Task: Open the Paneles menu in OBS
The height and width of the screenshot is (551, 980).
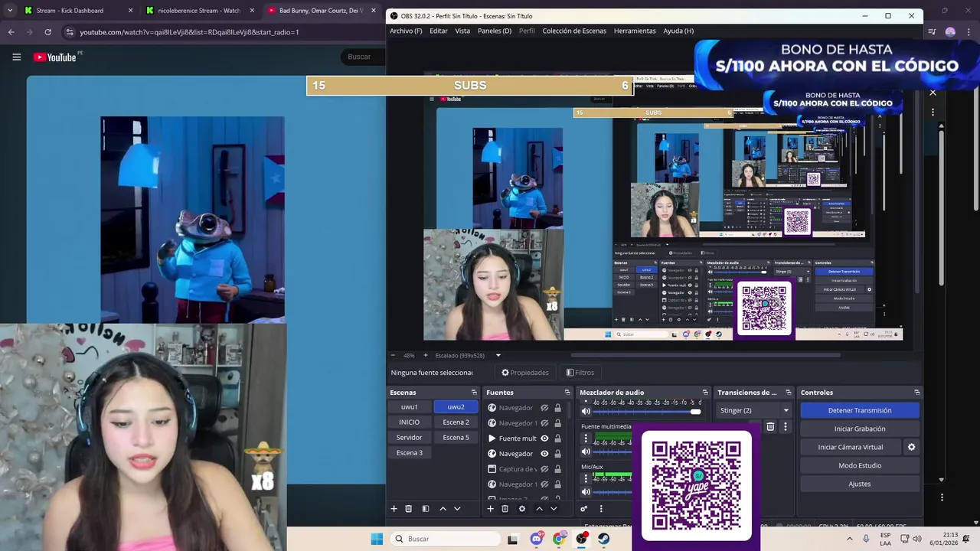Action: (x=495, y=31)
